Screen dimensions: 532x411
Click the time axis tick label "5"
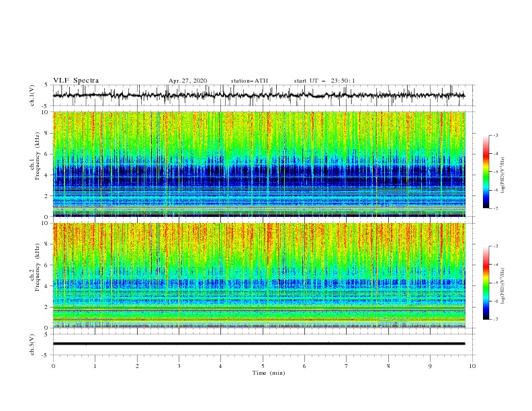263,366
